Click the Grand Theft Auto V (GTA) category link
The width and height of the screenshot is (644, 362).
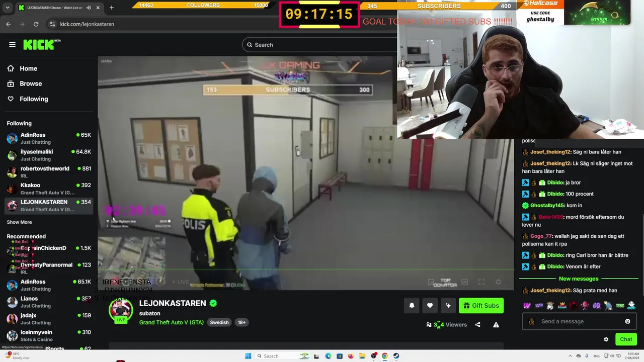tap(171, 322)
